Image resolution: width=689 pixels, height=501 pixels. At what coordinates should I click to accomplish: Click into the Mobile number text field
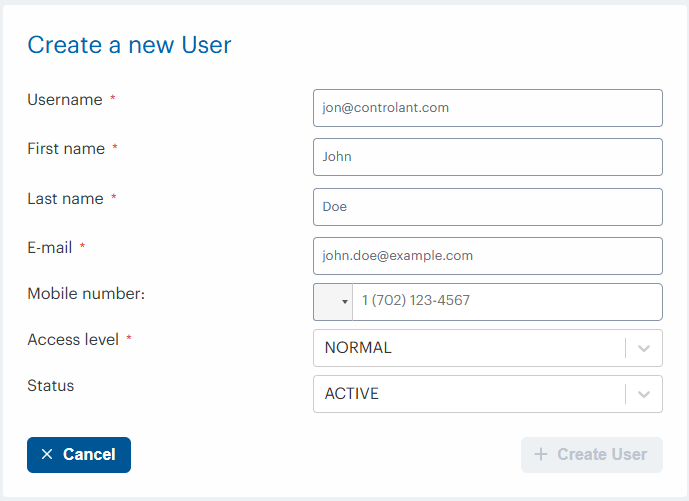point(506,301)
